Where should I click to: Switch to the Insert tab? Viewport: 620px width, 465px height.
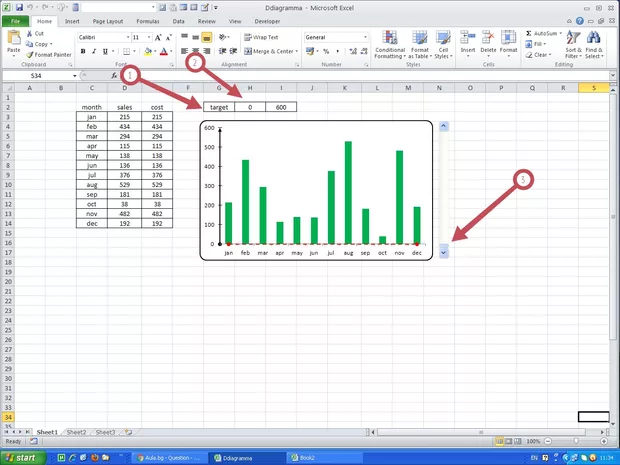[x=72, y=21]
